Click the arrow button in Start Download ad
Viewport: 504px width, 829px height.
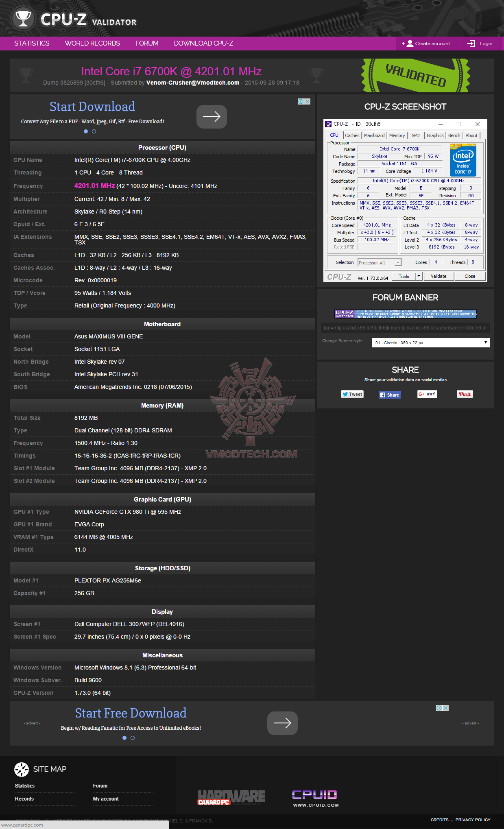[x=212, y=117]
